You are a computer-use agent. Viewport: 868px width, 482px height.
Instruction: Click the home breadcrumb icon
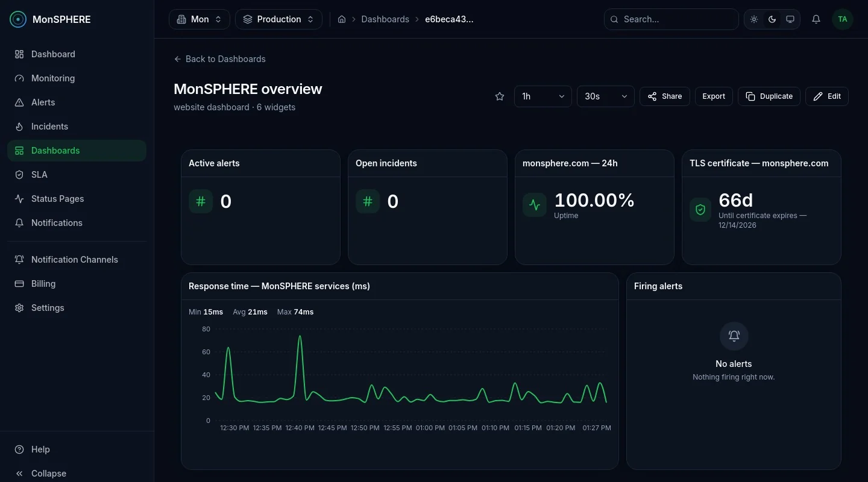click(x=342, y=19)
